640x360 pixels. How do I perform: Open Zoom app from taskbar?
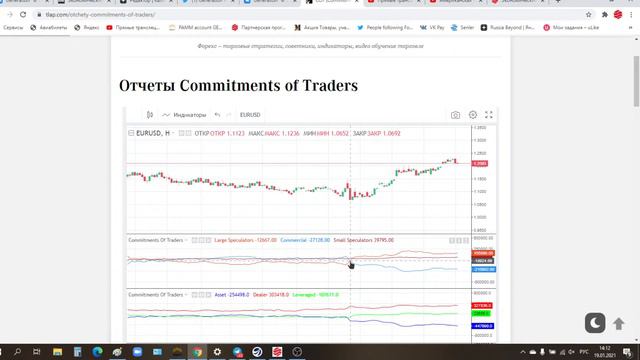[x=137, y=352]
